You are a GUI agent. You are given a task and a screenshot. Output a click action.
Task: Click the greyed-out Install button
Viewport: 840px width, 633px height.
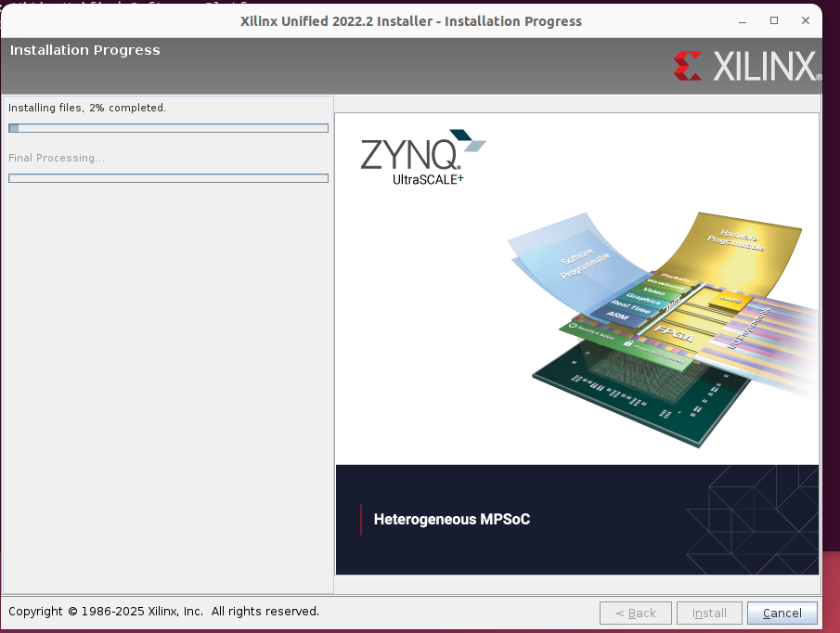pyautogui.click(x=709, y=613)
